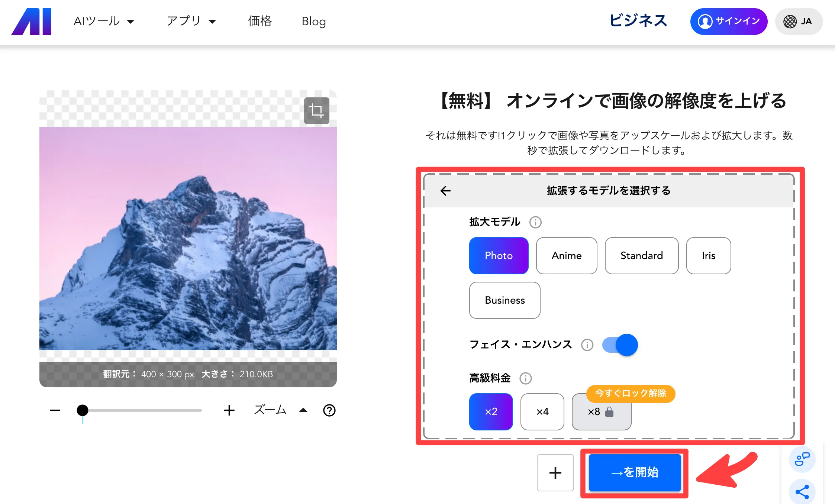
Task: Open the share icon button
Action: tap(802, 492)
